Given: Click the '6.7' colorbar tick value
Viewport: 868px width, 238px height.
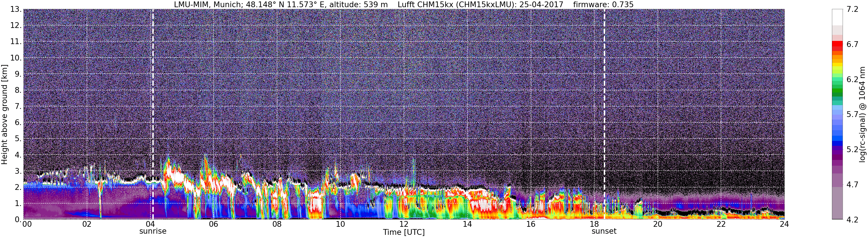Looking at the screenshot, I should 852,44.
